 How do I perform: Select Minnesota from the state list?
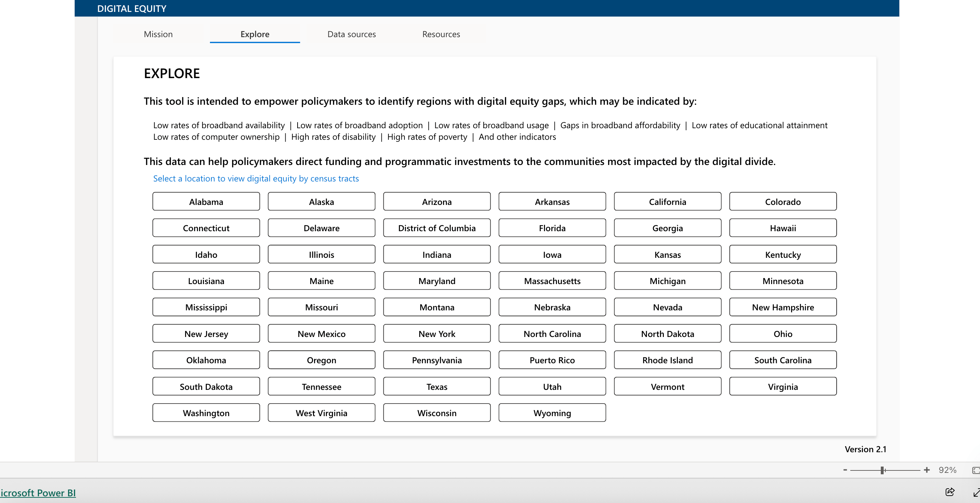tap(783, 281)
